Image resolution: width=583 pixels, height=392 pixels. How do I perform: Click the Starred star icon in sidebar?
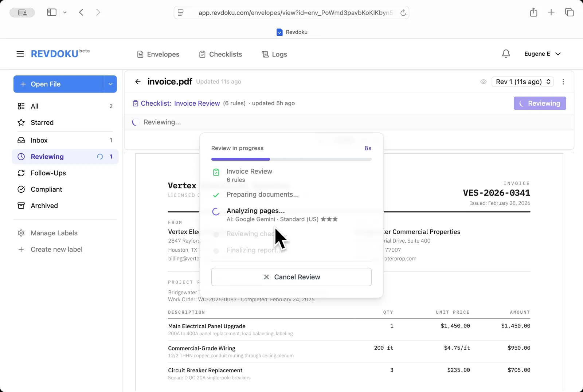pos(21,122)
